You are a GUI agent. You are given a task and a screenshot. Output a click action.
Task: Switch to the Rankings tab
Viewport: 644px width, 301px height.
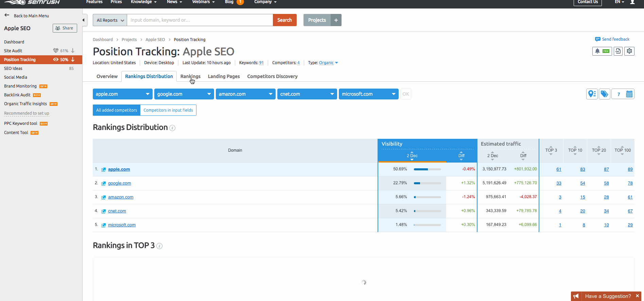(190, 76)
